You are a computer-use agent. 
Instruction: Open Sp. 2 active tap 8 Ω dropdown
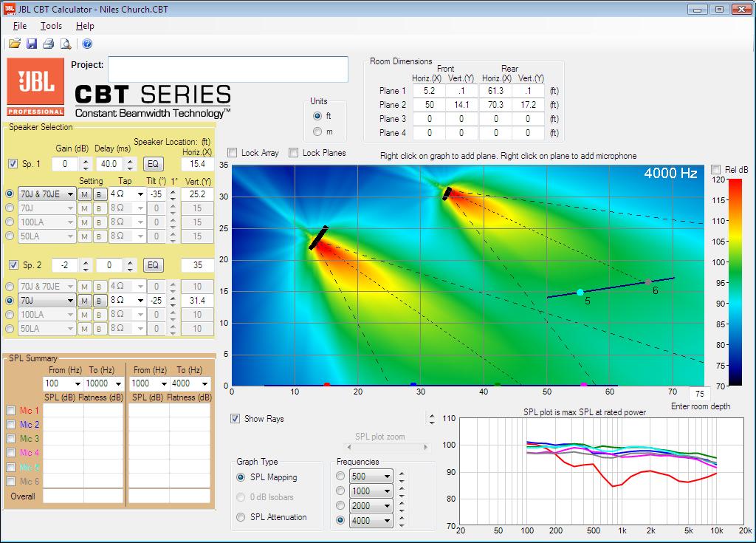point(127,300)
